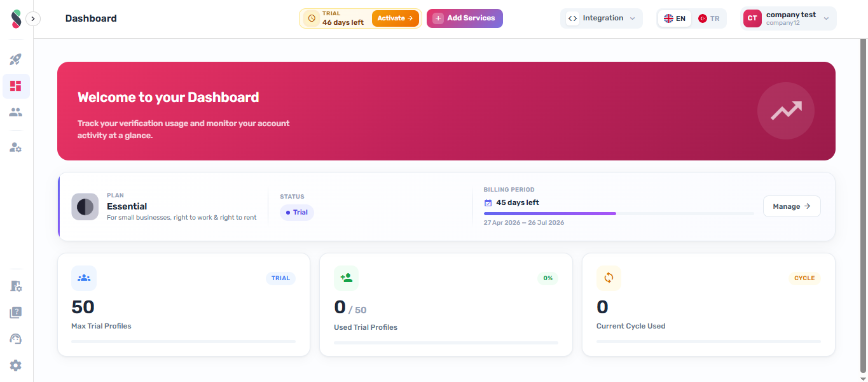Click the 'Used Trial Profiles' label
Screen dimensions: 868x382
[x=366, y=327]
